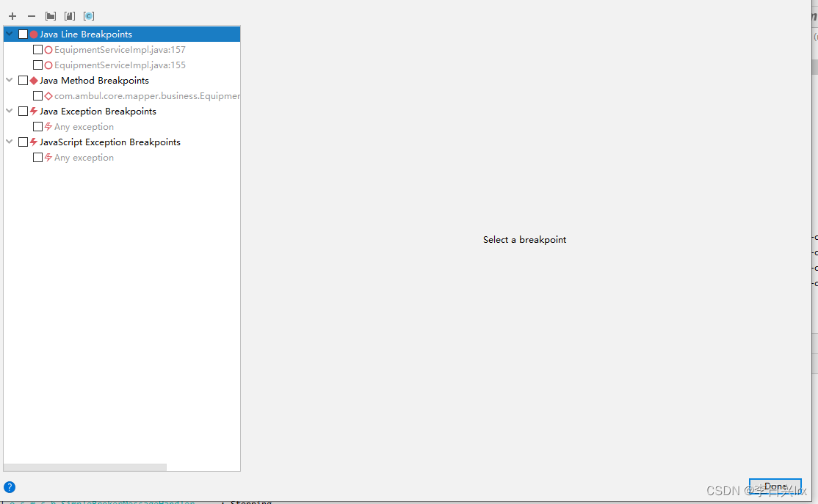Enable Java Exception Breakpoints group checkbox
Viewport: 818px width, 504px height.
[x=23, y=112]
